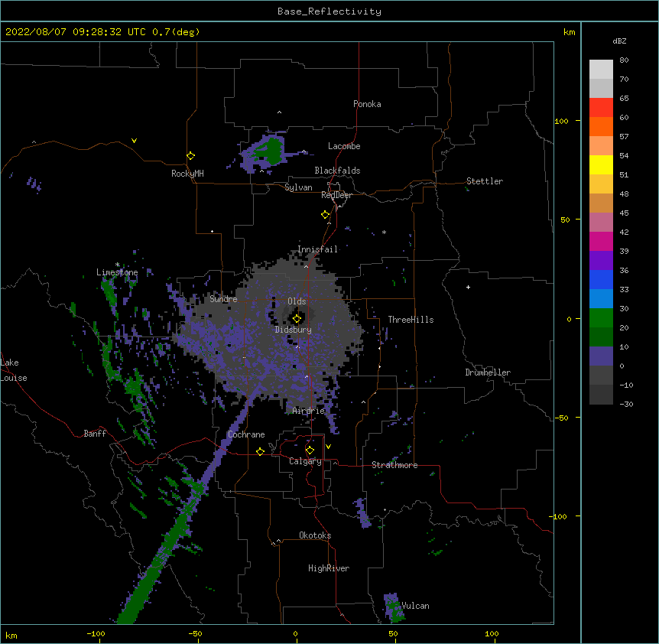Select the Calgary city label

point(305,461)
